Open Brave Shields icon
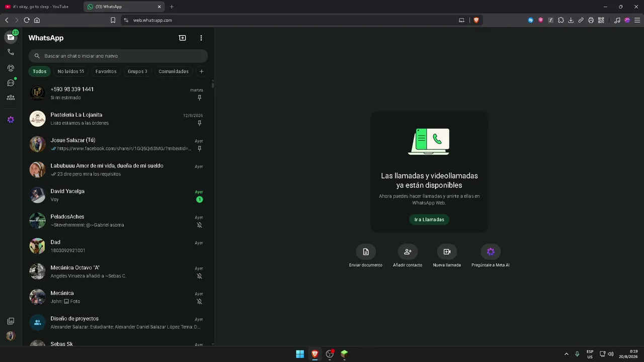Screen dimensions: 644x362 (x=476, y=20)
